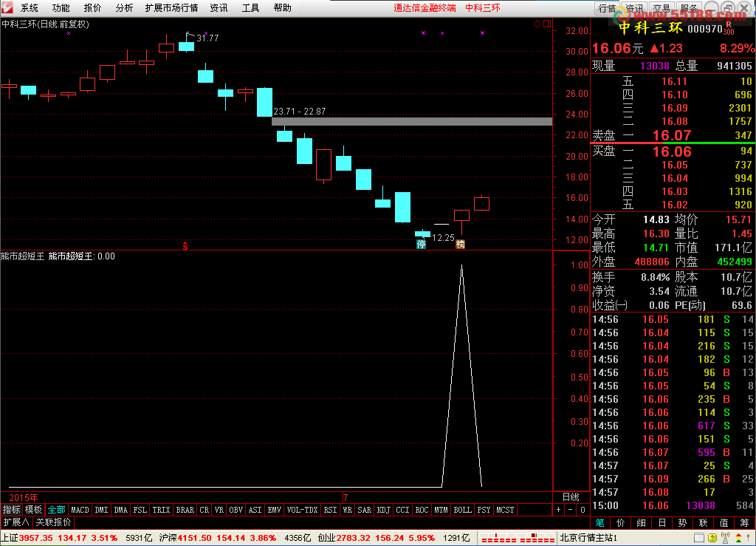Switch to the ASI indicator

(x=255, y=509)
